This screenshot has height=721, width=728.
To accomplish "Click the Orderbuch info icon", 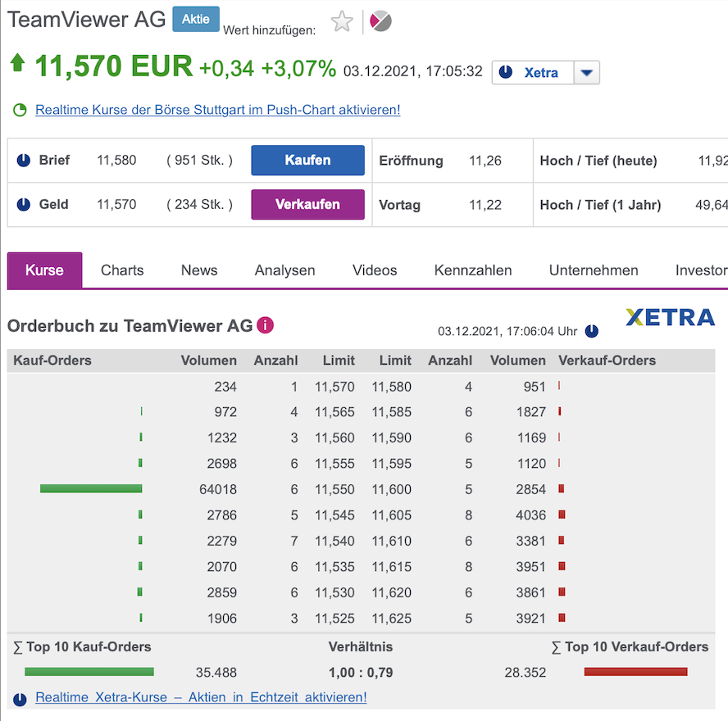I will click(x=265, y=325).
